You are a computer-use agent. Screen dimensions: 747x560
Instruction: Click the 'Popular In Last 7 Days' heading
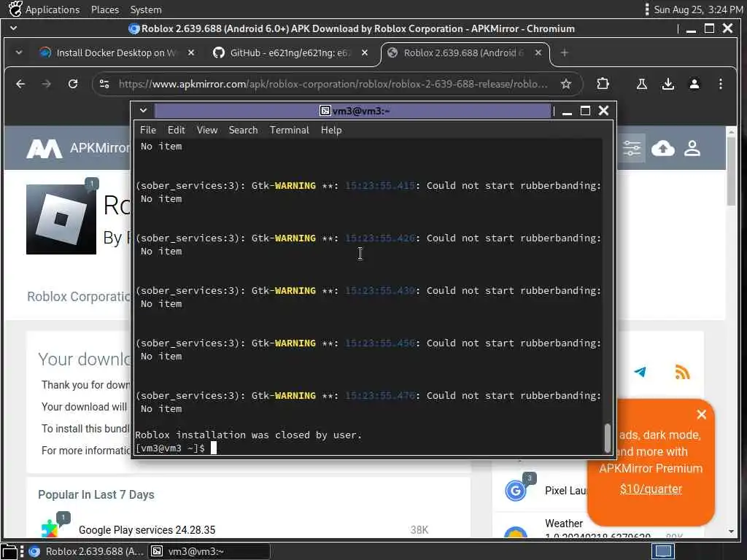pos(96,495)
